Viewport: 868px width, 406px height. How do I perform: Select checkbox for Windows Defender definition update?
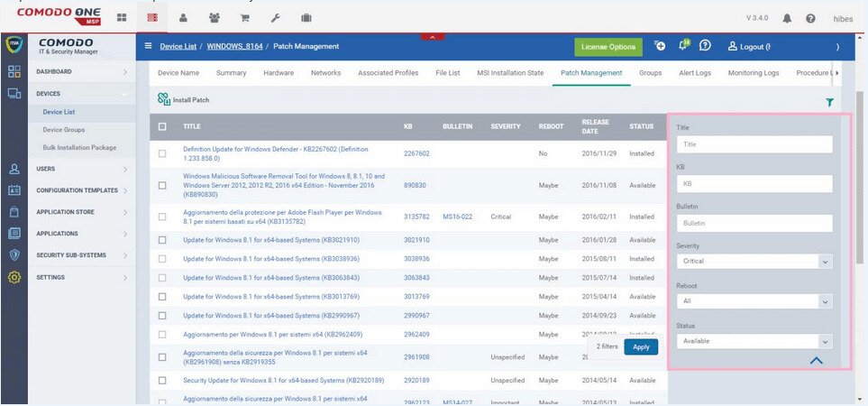[x=162, y=153]
